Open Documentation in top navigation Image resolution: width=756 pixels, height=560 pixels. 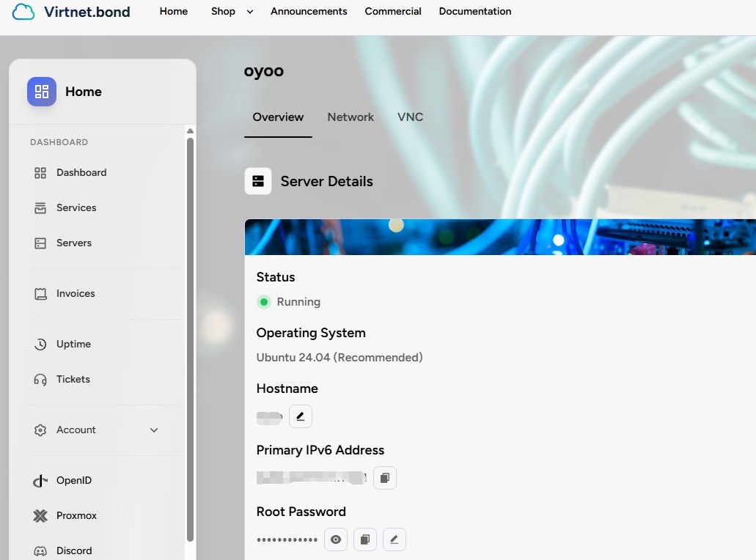pos(475,11)
